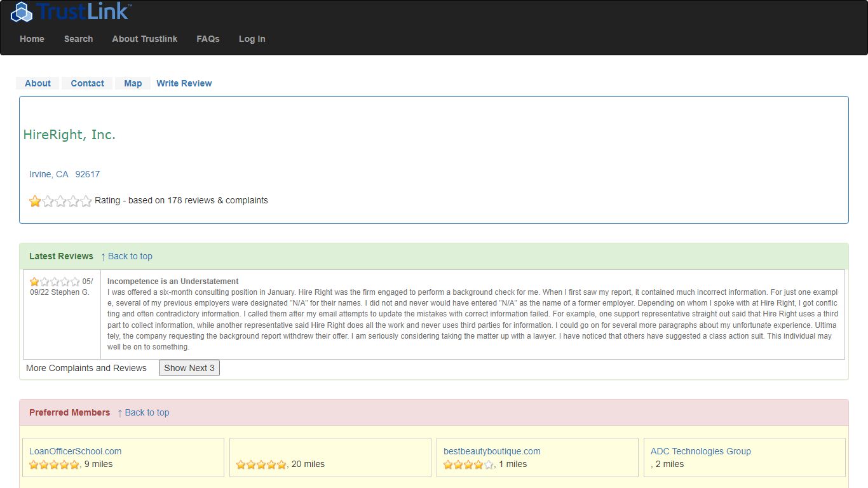This screenshot has width=868, height=488.
Task: Open the Write Review link
Action: 184,83
